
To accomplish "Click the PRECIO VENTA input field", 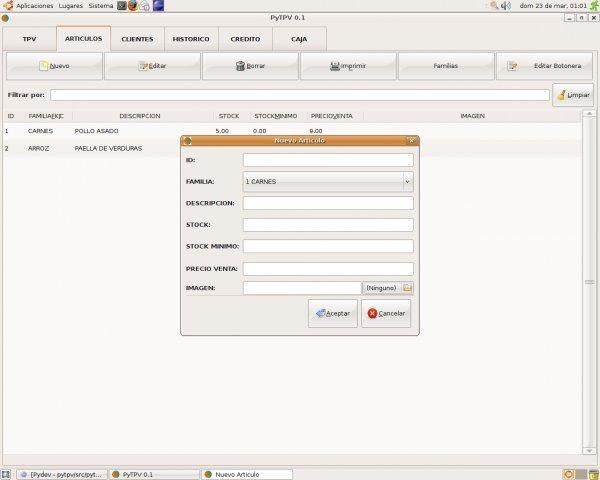I will [328, 269].
